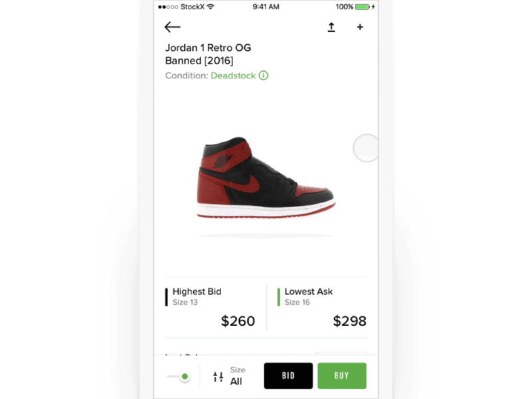This screenshot has height=399, width=532.
Task: Tap the Wi-Fi signal icon
Action: 211,7
